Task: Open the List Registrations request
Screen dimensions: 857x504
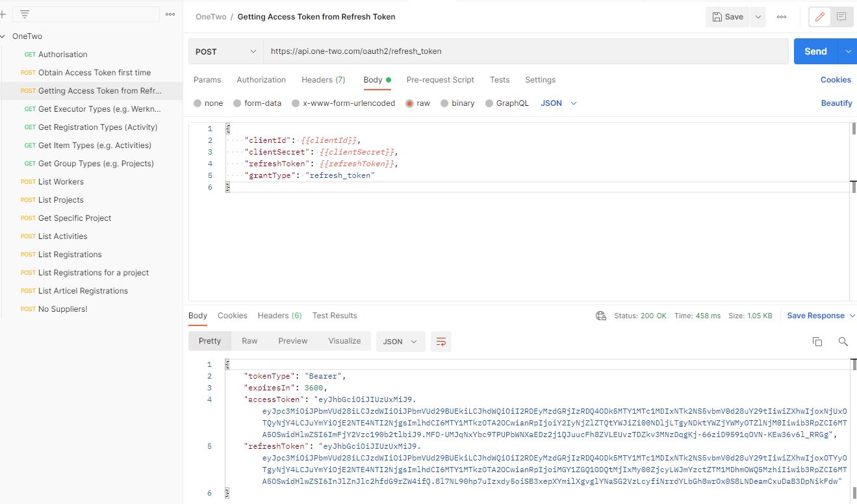Action: pos(70,255)
